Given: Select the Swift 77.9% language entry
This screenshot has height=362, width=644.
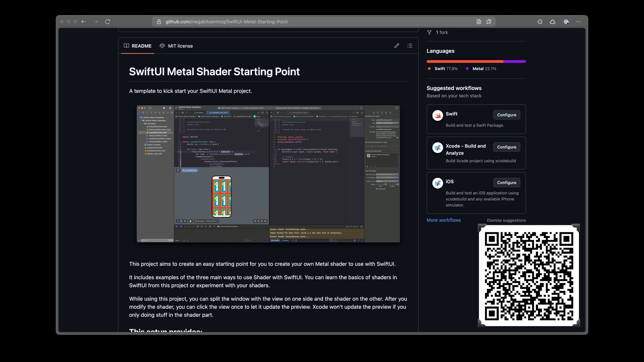Looking at the screenshot, I should tap(443, 69).
